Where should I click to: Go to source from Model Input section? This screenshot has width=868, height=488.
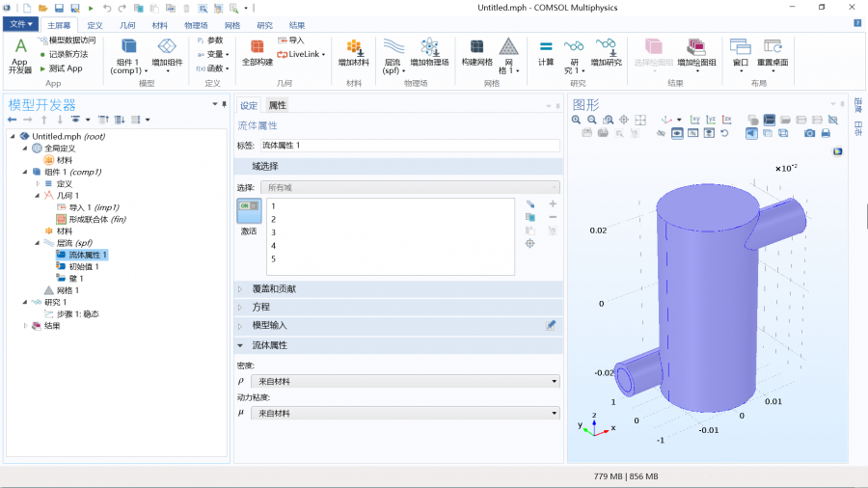[551, 325]
